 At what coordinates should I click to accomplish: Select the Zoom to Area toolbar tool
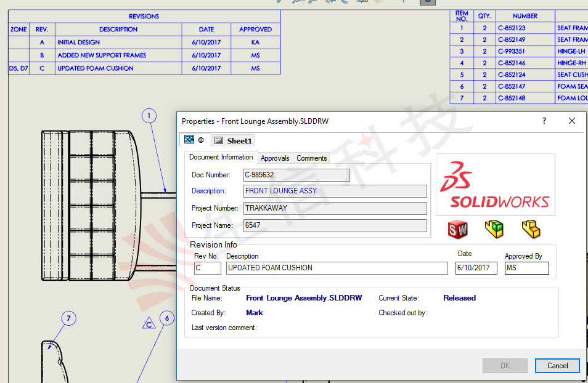coord(295,2)
